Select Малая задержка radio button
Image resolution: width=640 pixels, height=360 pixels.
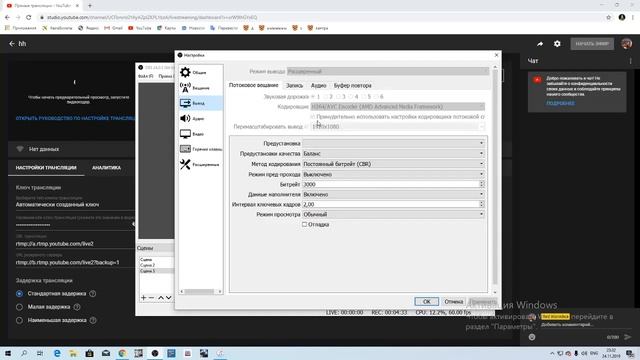[x=19, y=307]
